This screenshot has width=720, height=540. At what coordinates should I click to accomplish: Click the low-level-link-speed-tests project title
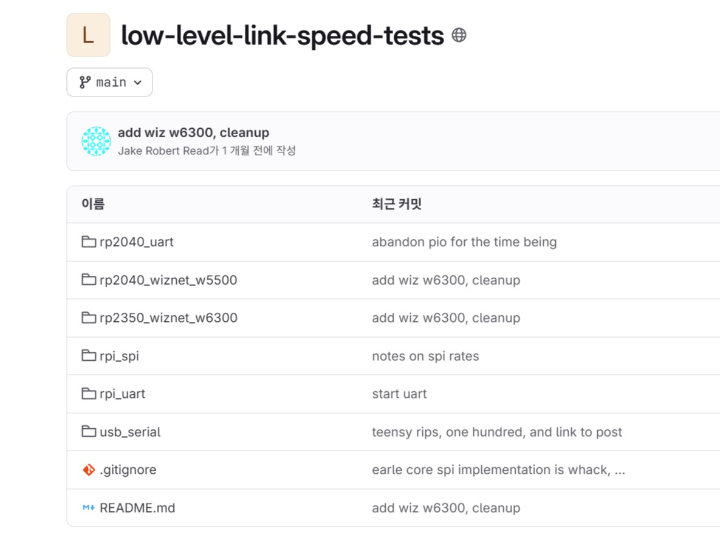(x=282, y=36)
